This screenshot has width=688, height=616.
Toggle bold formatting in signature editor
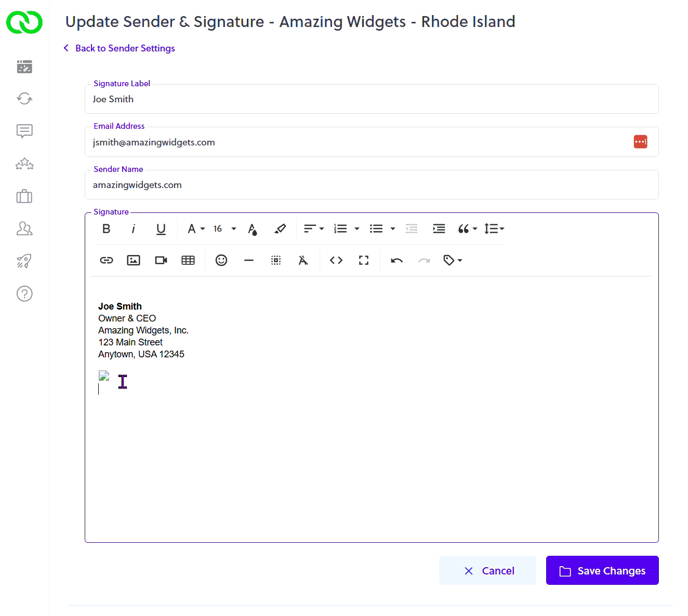click(x=107, y=229)
